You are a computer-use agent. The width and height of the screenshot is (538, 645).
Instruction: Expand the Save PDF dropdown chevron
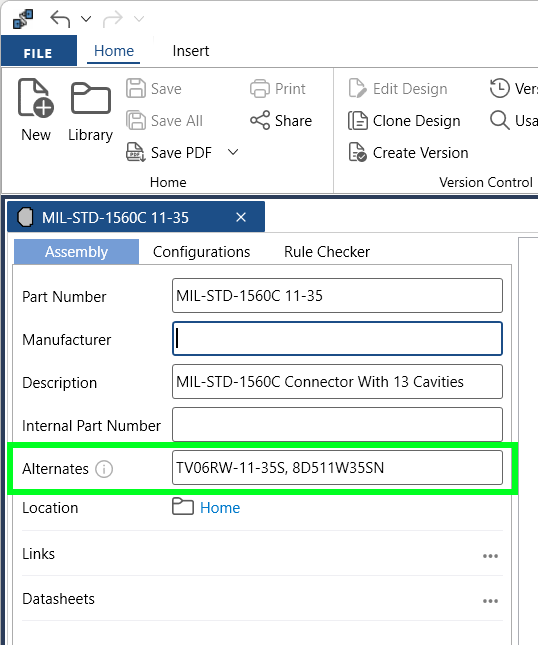point(233,152)
